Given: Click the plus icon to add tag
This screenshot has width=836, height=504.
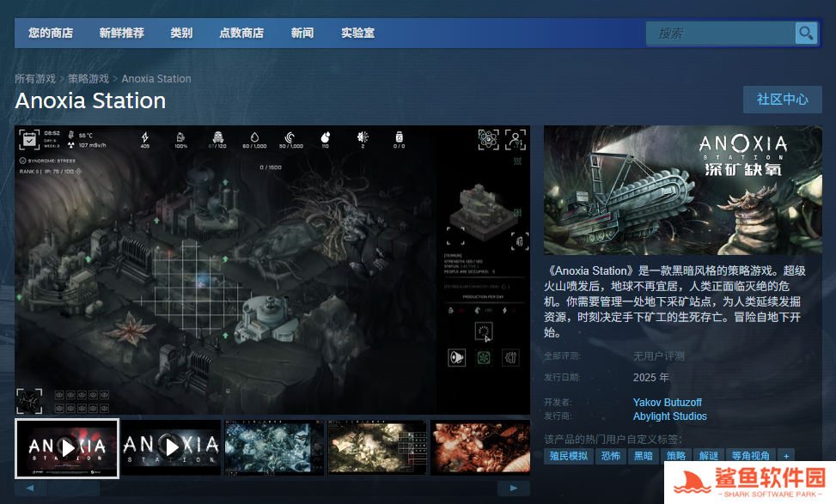Looking at the screenshot, I should pos(785,456).
